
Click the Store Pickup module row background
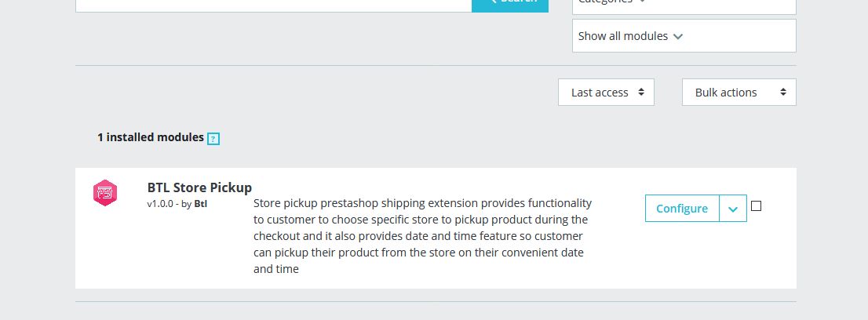click(x=436, y=228)
